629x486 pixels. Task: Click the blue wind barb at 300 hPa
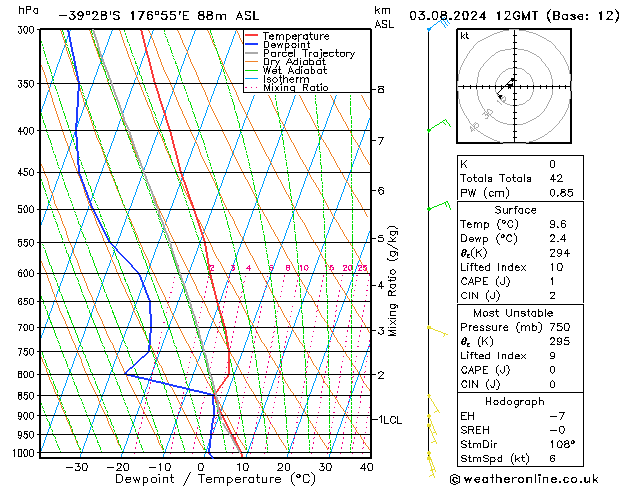click(435, 25)
